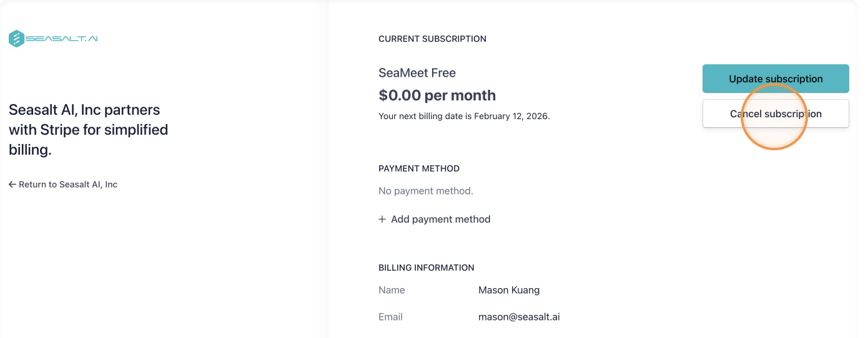Click the plus icon for adding payment
Screen dimensions: 868x338
tap(382, 220)
